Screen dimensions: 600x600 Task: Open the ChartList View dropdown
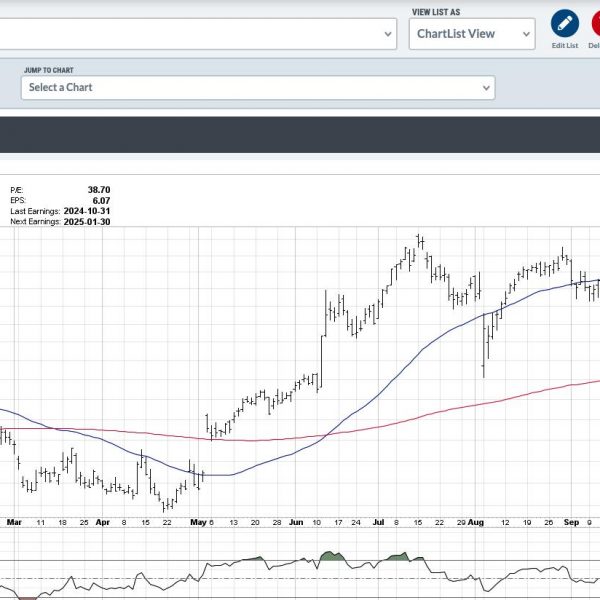coord(472,34)
